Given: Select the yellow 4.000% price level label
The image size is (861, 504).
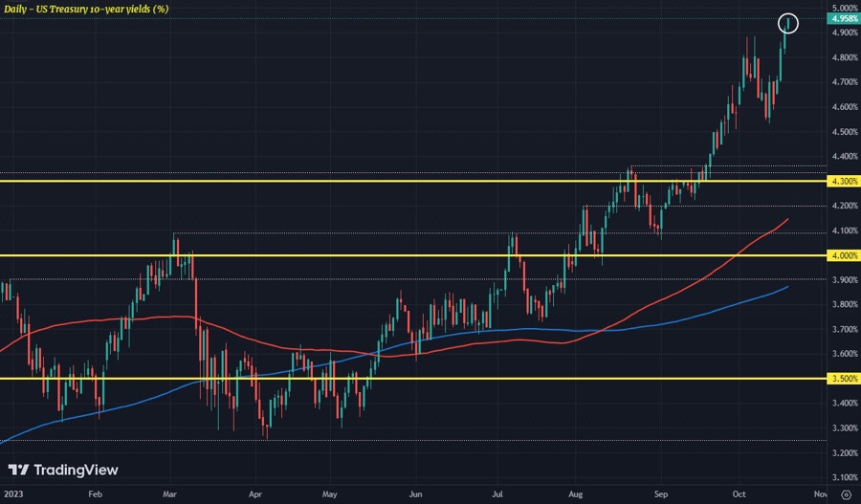Looking at the screenshot, I should [844, 256].
